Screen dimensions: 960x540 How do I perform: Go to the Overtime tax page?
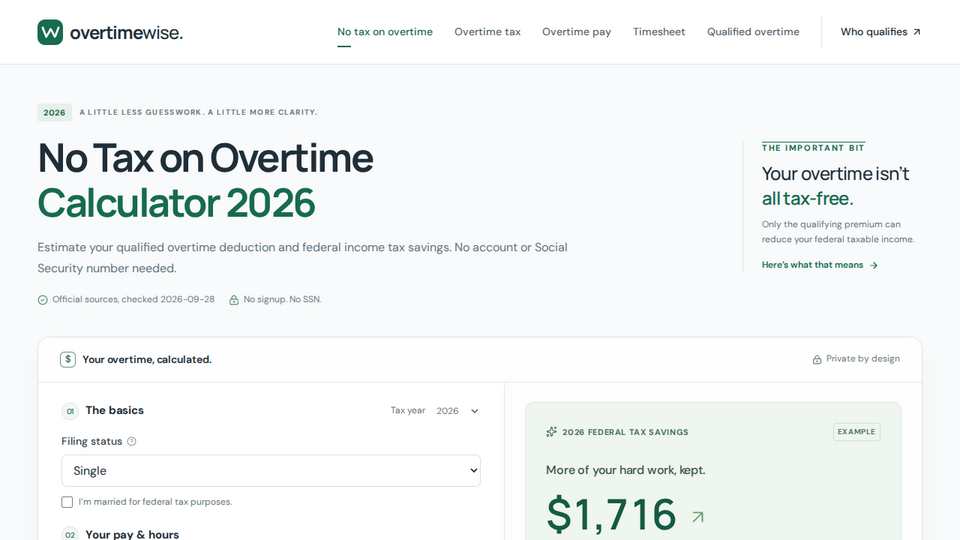487,32
